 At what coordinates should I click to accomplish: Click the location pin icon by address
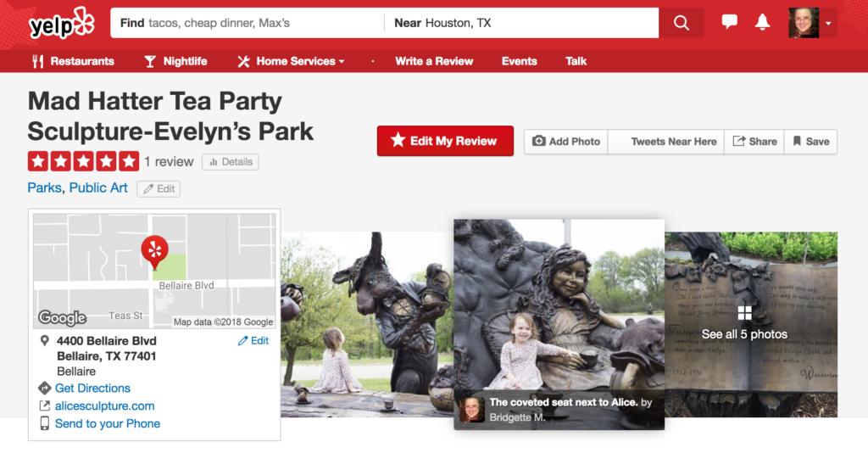[x=45, y=341]
